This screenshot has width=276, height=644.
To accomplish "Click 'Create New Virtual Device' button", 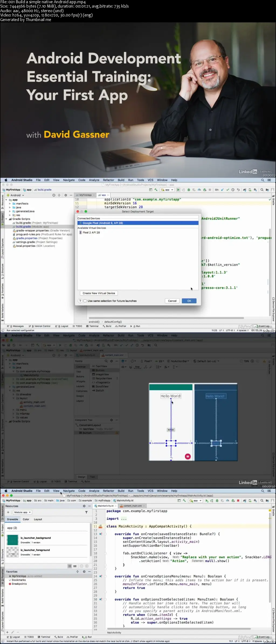I will click(x=99, y=293).
